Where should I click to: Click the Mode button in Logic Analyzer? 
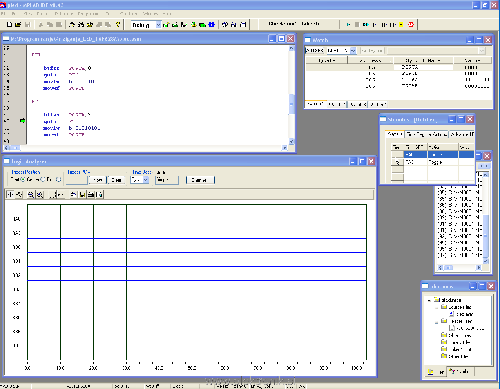[x=167, y=180]
